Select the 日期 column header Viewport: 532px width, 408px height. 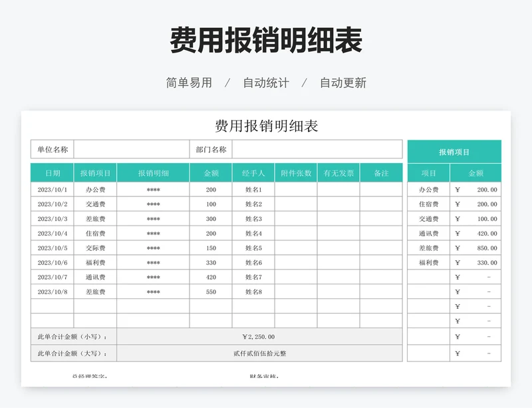point(53,173)
